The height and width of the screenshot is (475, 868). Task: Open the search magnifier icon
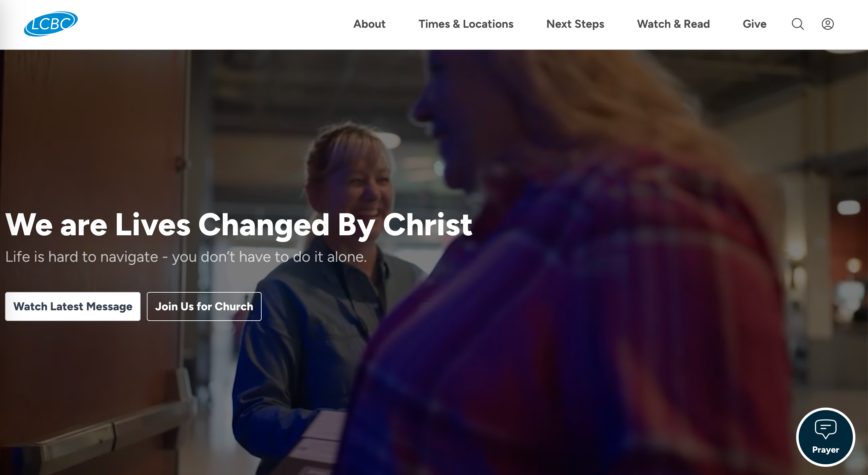(798, 24)
